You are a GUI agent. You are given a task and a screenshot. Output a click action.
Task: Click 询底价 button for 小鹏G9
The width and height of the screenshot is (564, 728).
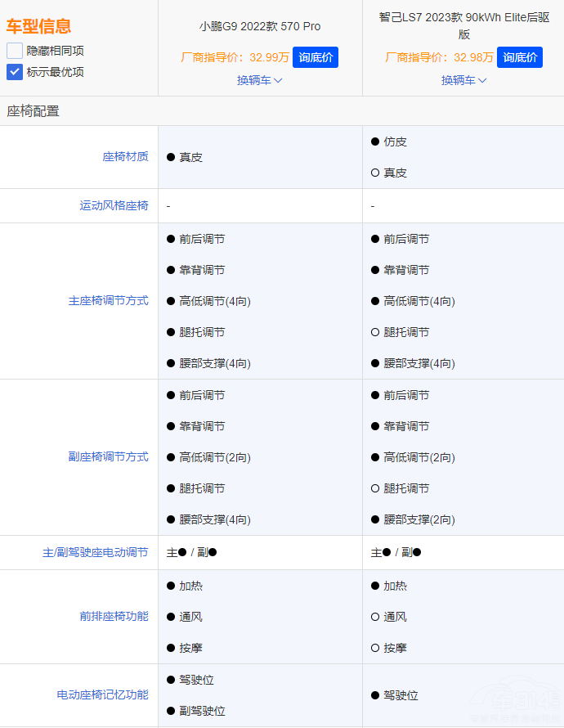315,57
